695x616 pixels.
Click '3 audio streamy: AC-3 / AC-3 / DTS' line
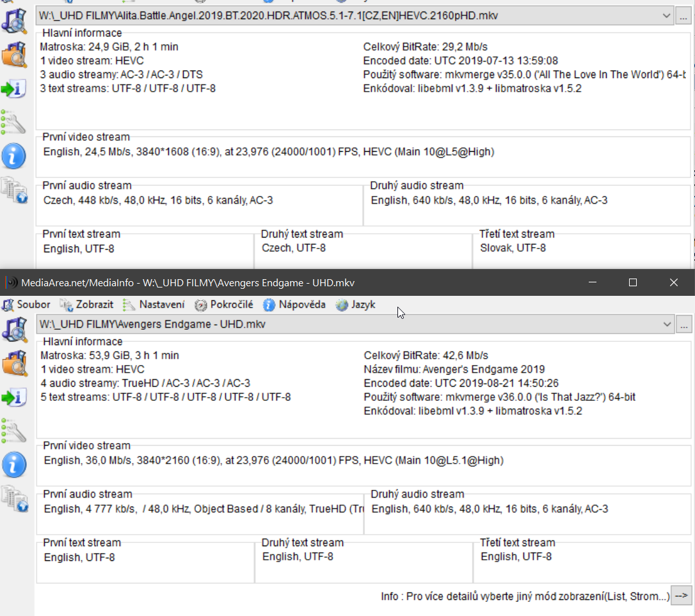(122, 74)
